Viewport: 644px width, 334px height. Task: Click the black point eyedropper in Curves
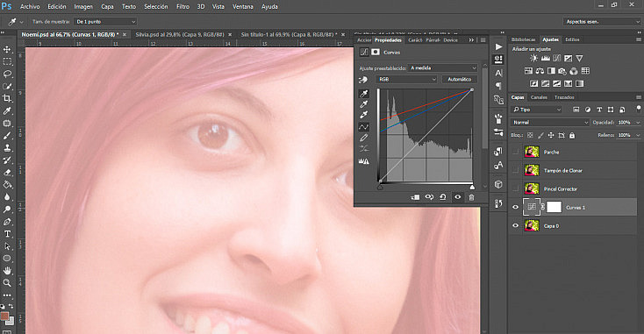point(363,94)
